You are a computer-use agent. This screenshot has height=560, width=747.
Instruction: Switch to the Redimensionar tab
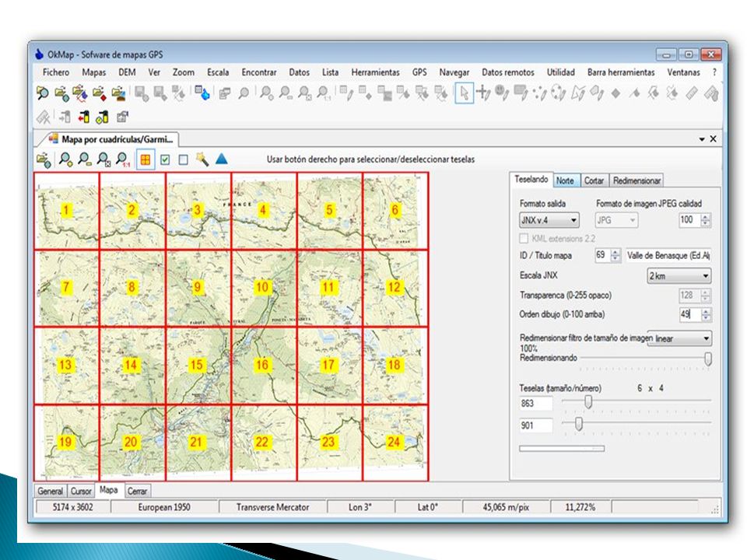(637, 180)
